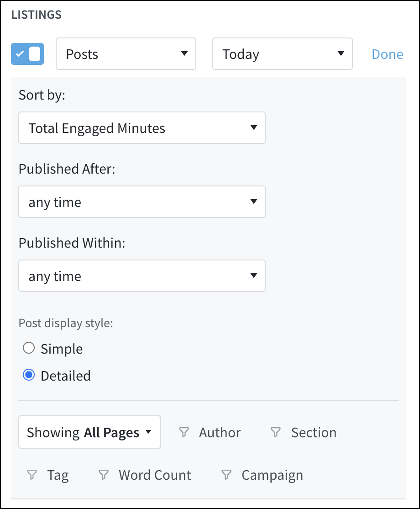
Task: Open the Published Within dropdown
Action: click(142, 276)
